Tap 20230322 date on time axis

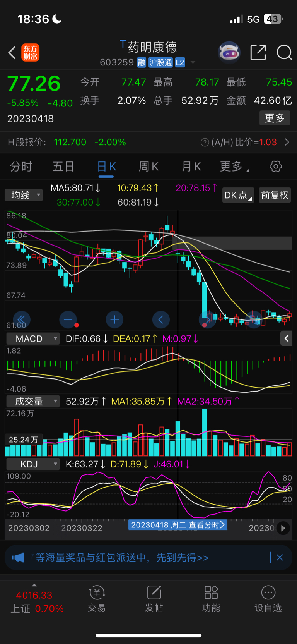click(82, 528)
